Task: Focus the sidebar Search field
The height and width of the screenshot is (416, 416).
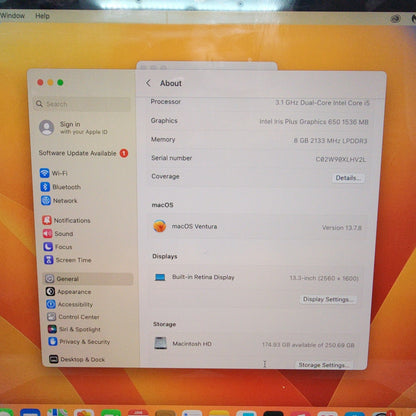Action: coord(82,104)
